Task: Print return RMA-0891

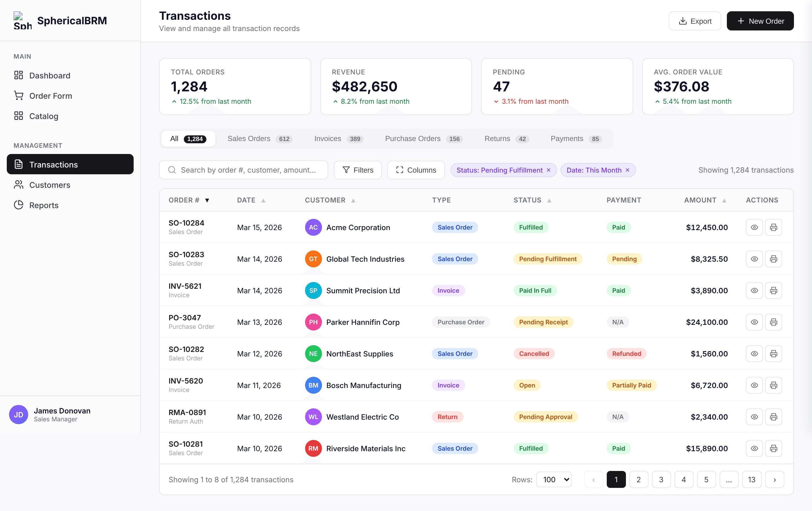Action: 774,417
